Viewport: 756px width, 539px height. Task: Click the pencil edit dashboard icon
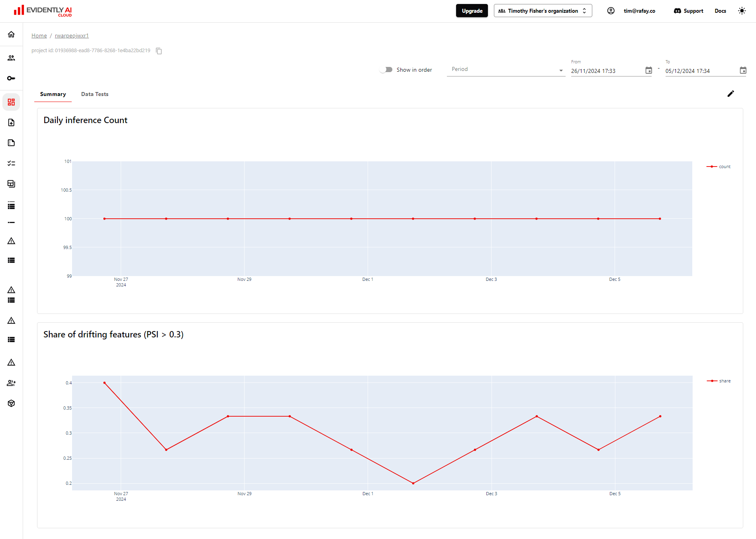[x=731, y=94]
